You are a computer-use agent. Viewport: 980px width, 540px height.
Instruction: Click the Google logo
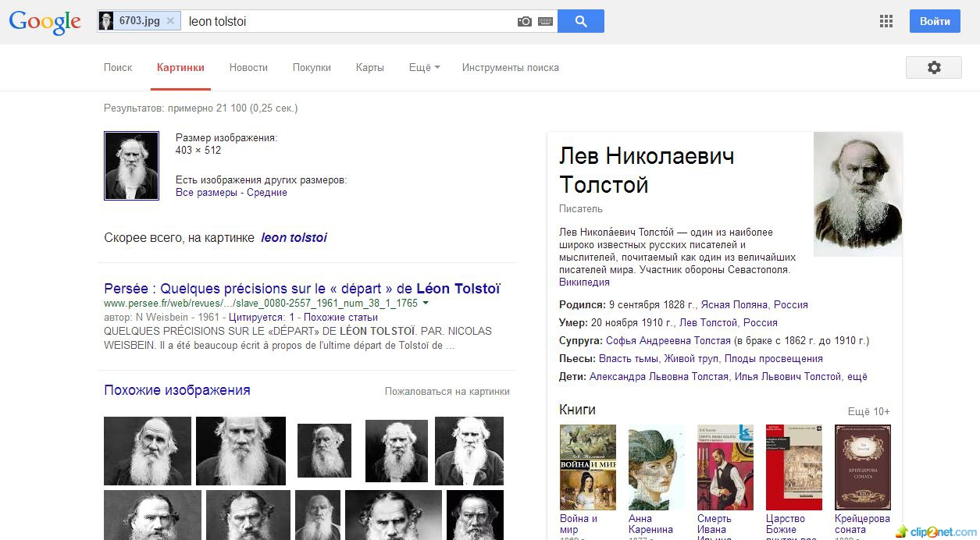(45, 22)
